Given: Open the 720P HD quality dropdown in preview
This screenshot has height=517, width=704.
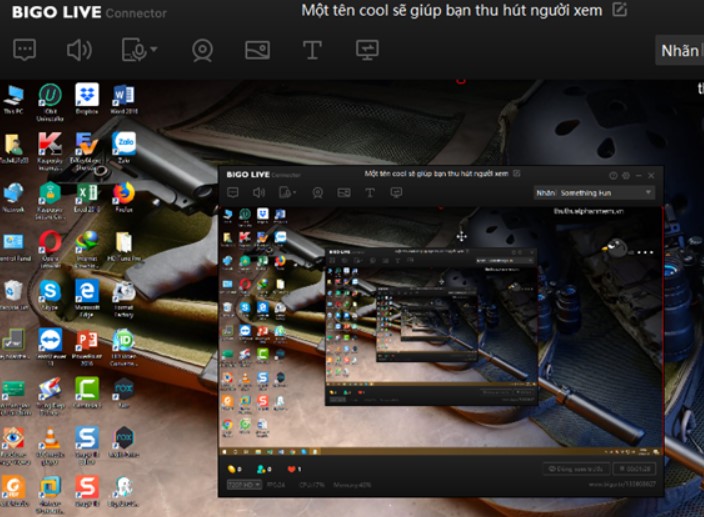Looking at the screenshot, I should click(x=244, y=485).
